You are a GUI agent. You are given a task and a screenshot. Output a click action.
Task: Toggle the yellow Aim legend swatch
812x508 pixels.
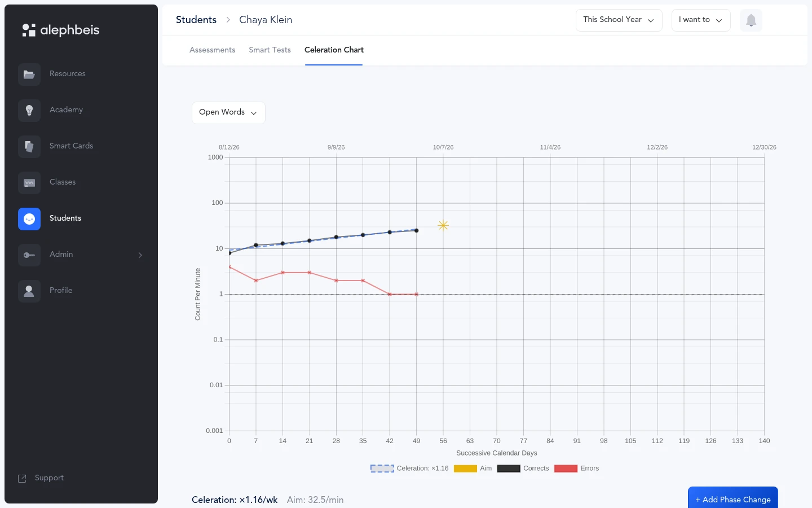[x=465, y=468]
